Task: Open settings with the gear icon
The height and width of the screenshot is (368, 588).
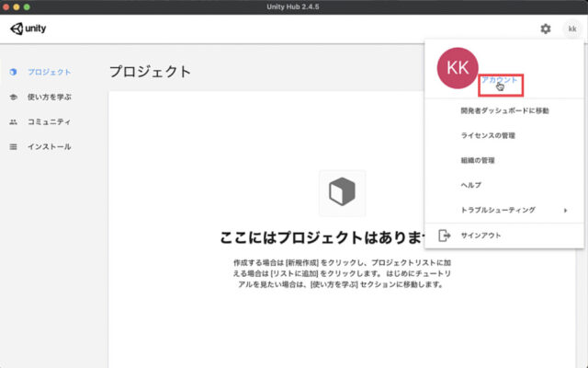Action: point(545,29)
